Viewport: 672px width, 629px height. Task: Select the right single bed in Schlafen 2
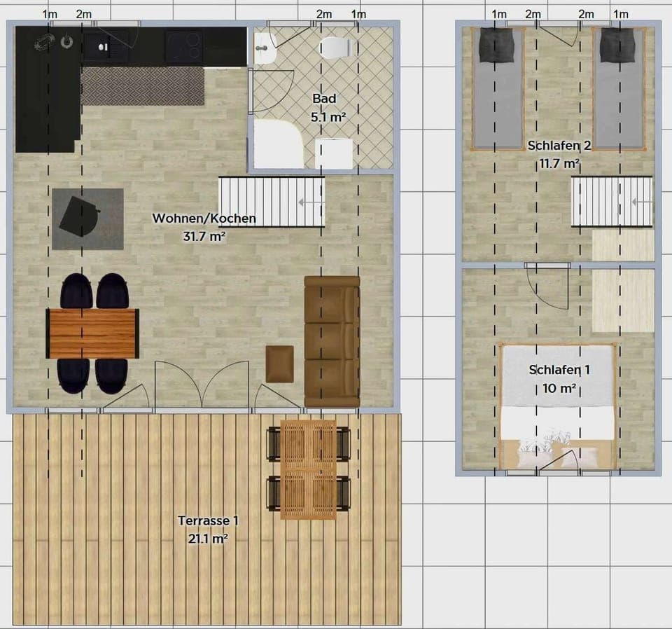[618, 89]
